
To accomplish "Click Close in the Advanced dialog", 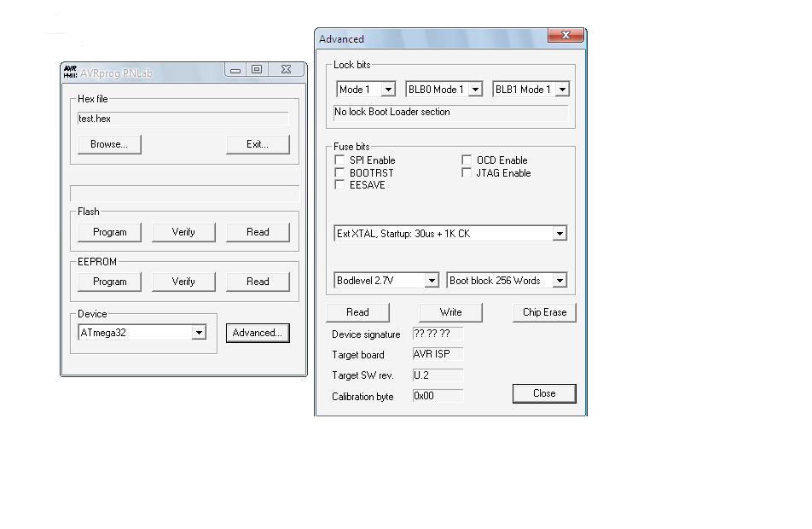I will pos(544,393).
